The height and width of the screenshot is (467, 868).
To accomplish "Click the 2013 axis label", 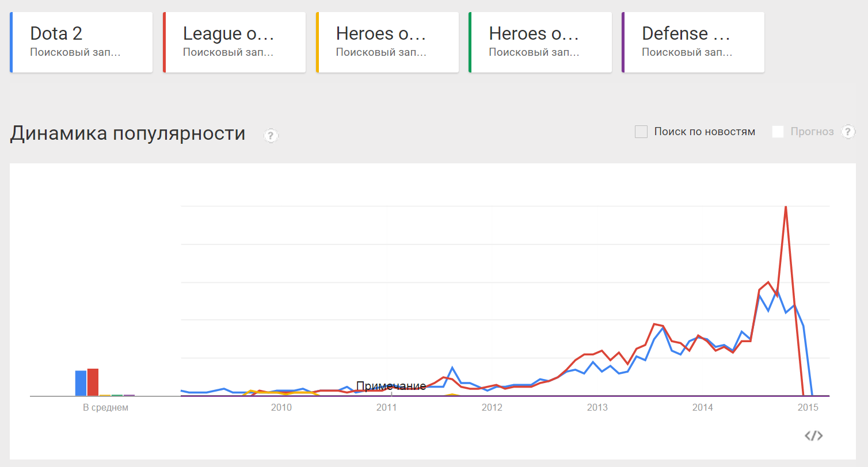I will pyautogui.click(x=597, y=408).
